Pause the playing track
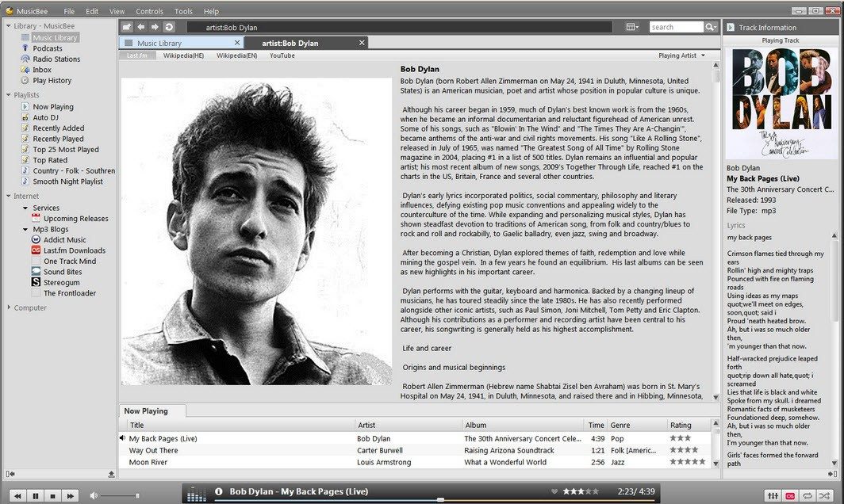The image size is (844, 504). click(x=36, y=496)
